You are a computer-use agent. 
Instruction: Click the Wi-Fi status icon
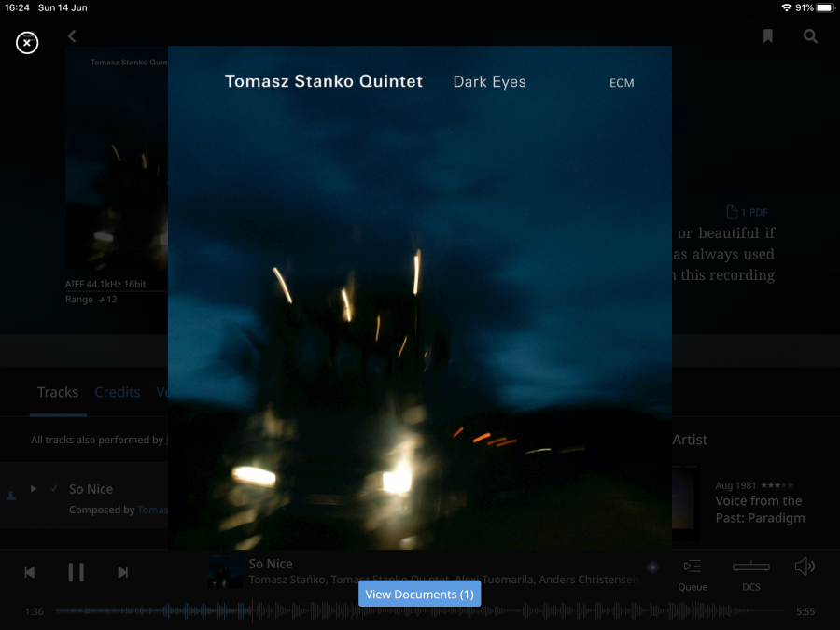pyautogui.click(x=786, y=7)
